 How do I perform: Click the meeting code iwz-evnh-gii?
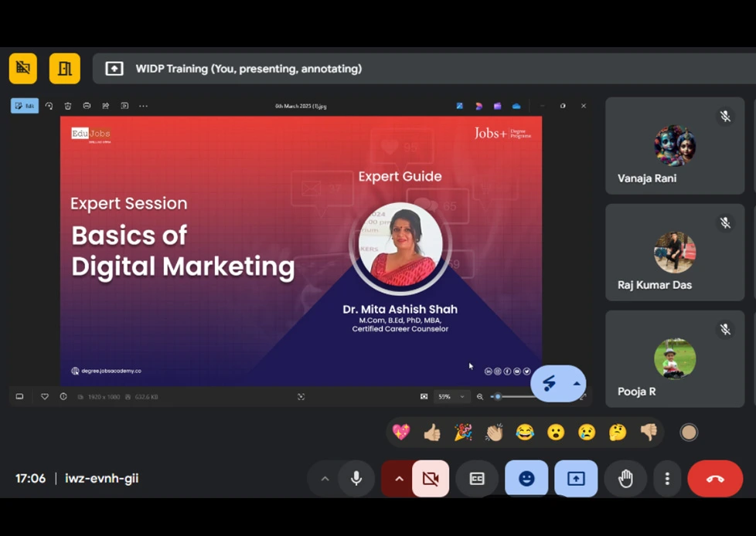tap(102, 478)
